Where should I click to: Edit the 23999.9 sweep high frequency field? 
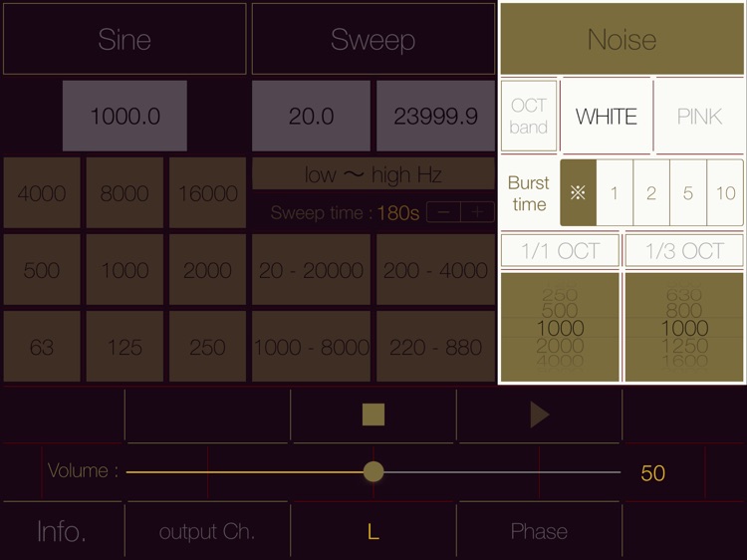436,116
